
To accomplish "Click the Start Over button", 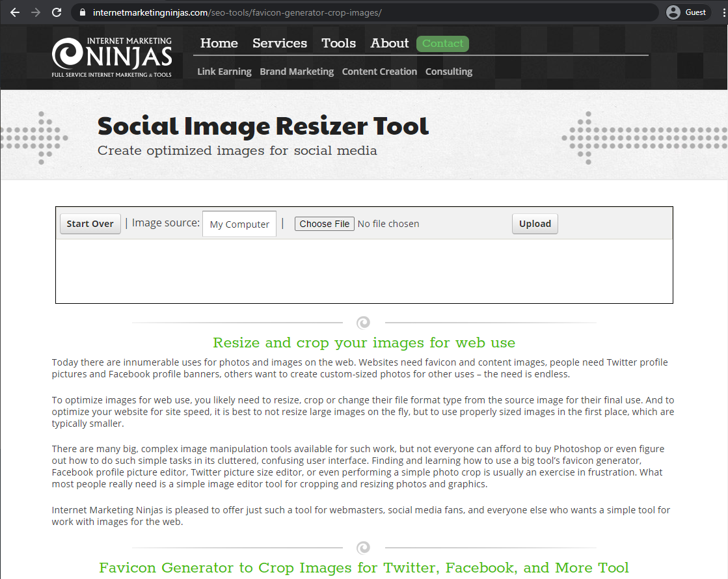I will click(90, 224).
